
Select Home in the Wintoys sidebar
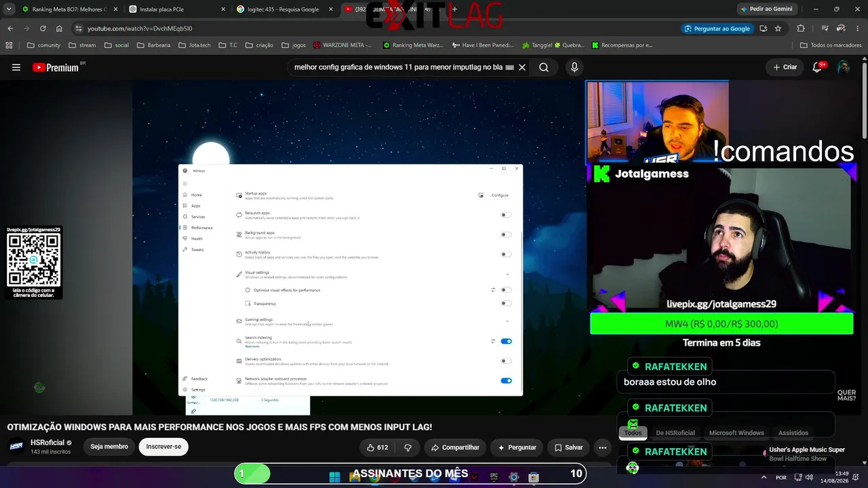pyautogui.click(x=193, y=195)
